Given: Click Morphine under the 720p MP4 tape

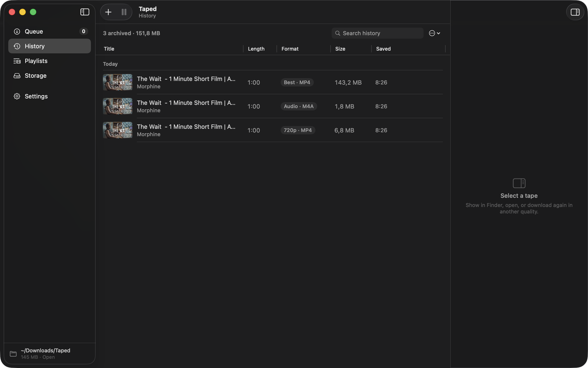Looking at the screenshot, I should (x=148, y=134).
